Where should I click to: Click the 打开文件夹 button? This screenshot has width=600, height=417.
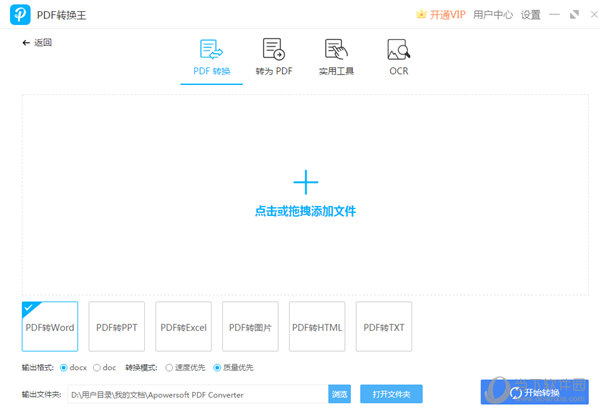(x=391, y=394)
